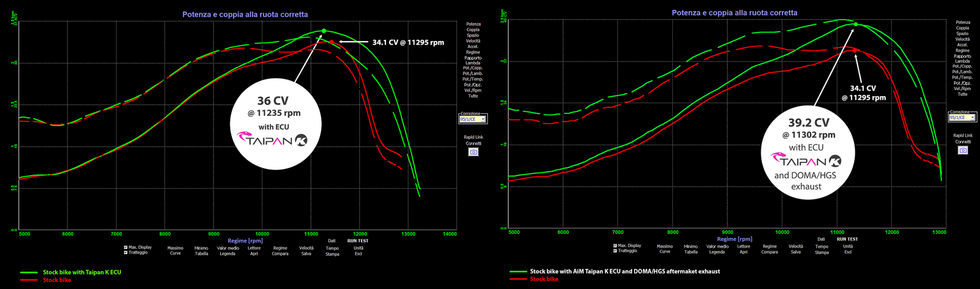Select Potenza in left chart side list
This screenshot has width=980, height=289.
coord(473,24)
